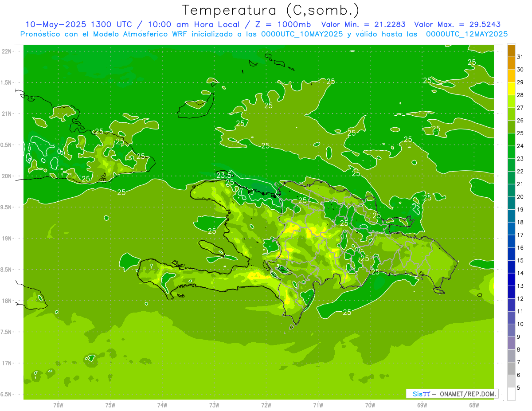Select the '0000UTC_10MAY2025' initialization time
The height and width of the screenshot is (411, 532).
302,34
